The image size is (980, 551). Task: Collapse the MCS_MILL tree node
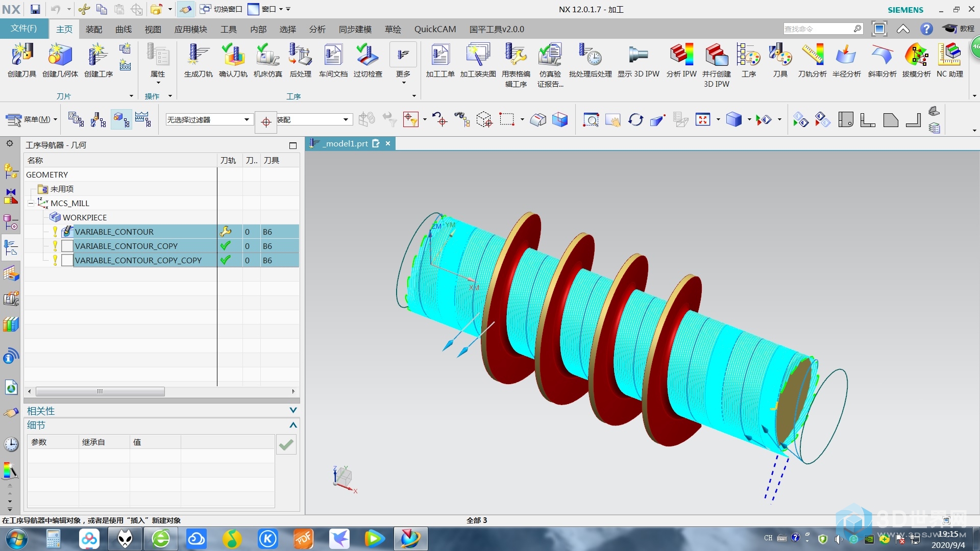[31, 203]
